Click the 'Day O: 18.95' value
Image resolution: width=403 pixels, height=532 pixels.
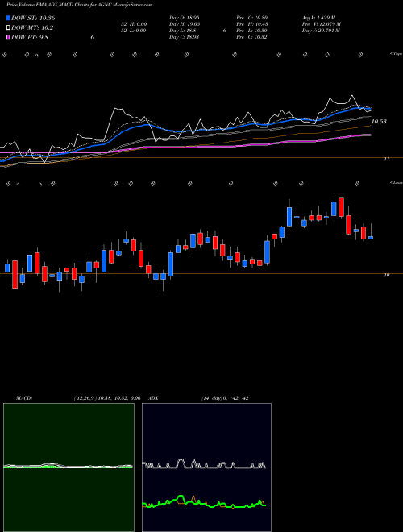185,18
